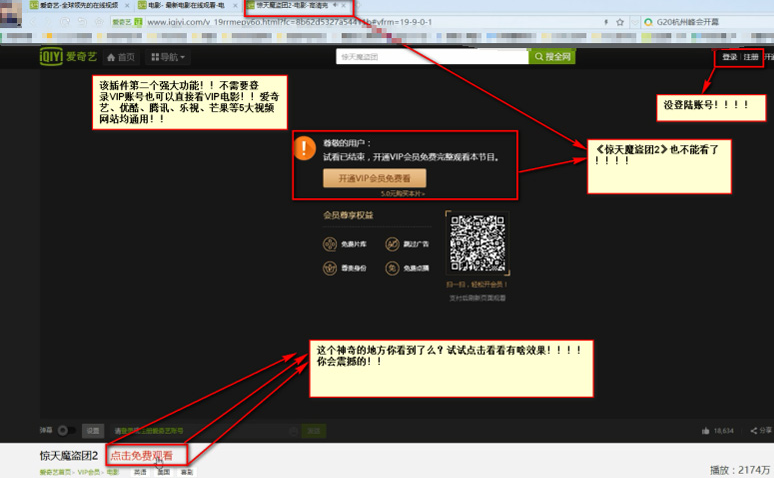
Task: Click the 跳过广告 member benefit icon
Action: [392, 244]
